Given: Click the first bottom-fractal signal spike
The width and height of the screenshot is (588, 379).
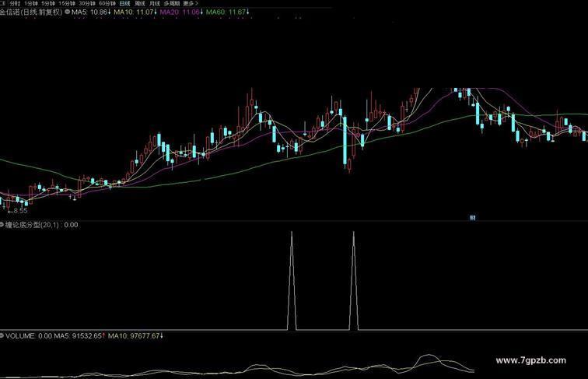Looking at the screenshot, I should (292, 281).
